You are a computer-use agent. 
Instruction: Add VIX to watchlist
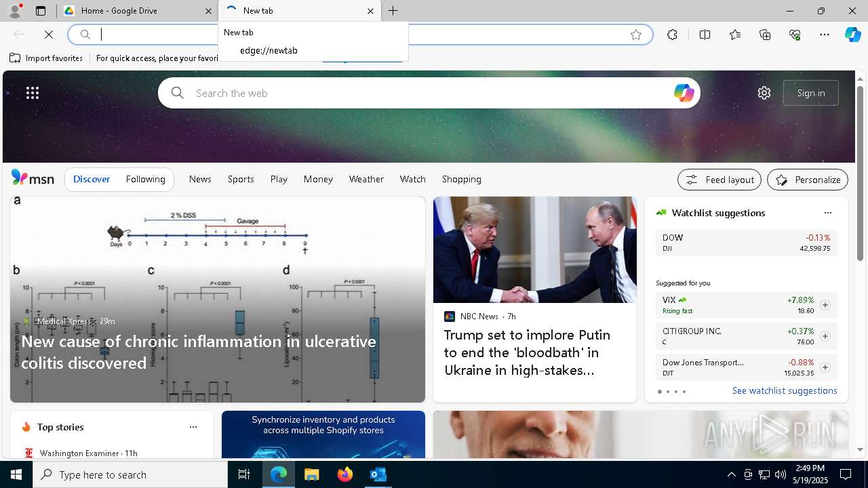tap(825, 305)
